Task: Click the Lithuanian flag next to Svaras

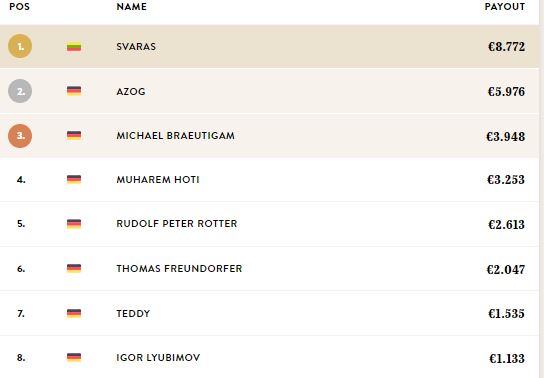Action: pos(74,46)
